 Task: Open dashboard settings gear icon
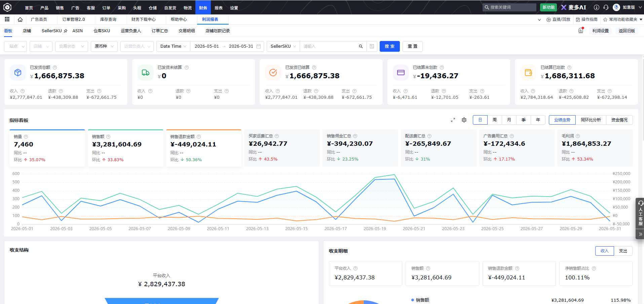click(464, 120)
